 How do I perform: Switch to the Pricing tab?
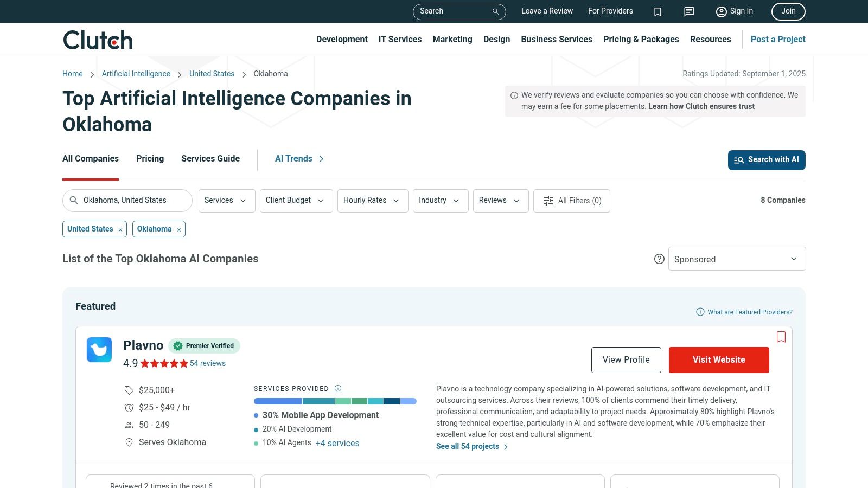150,158
